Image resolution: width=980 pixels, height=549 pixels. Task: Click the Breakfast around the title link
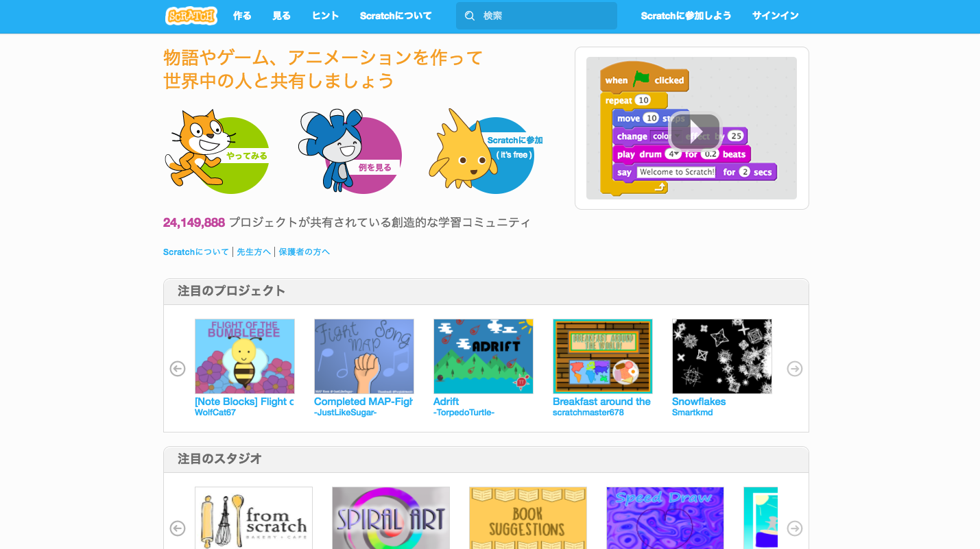click(x=602, y=402)
